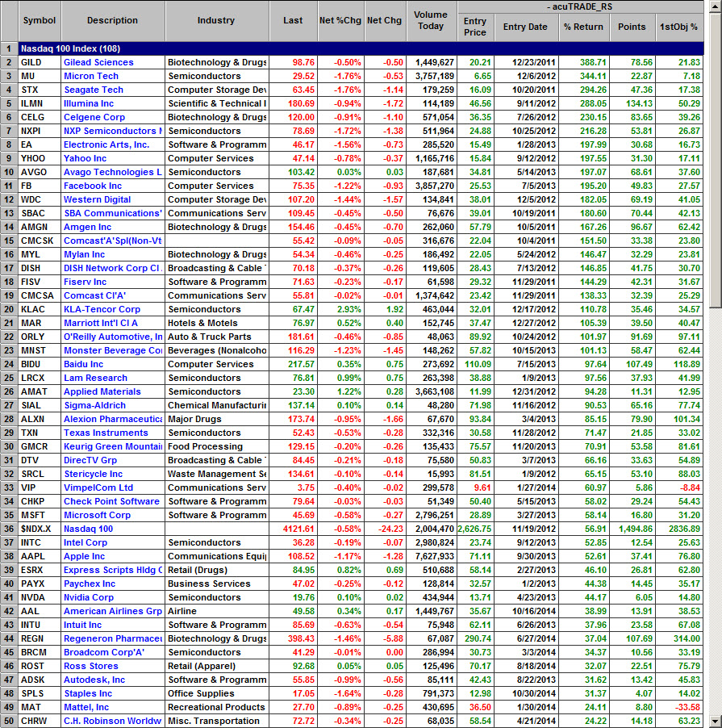Sort by the % Return column header
Viewport: 722px width, 728px height.
[584, 27]
